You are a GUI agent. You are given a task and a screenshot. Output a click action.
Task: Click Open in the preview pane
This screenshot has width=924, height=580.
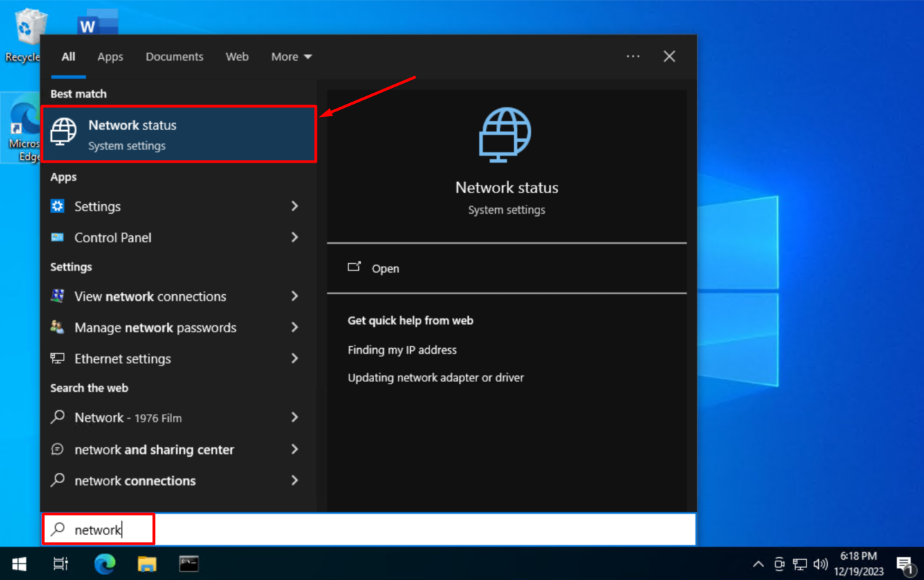(385, 269)
